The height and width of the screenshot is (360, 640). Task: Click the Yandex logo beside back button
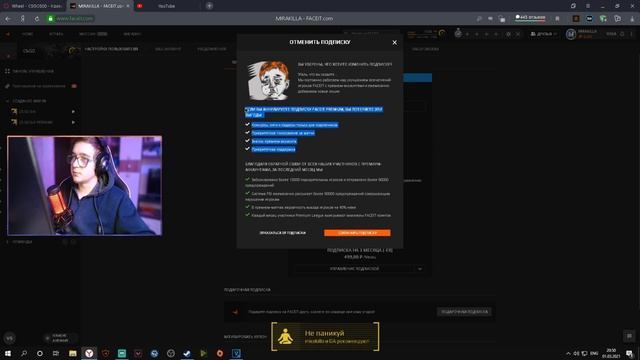click(22, 19)
